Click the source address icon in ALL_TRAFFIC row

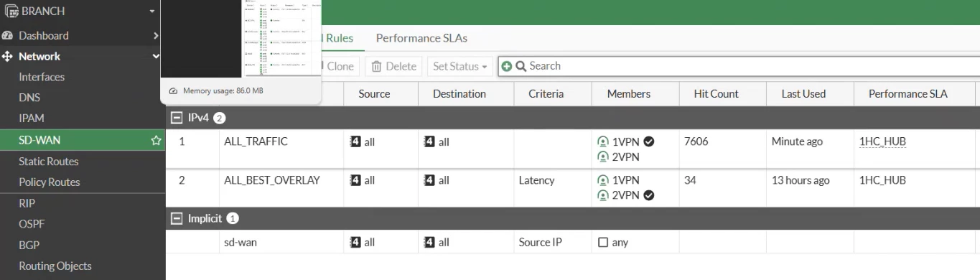355,142
